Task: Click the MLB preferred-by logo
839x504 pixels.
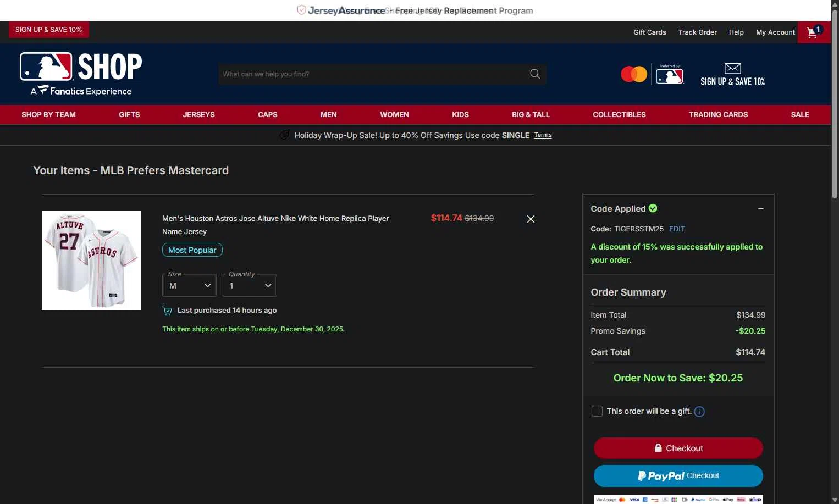Action: click(x=669, y=74)
